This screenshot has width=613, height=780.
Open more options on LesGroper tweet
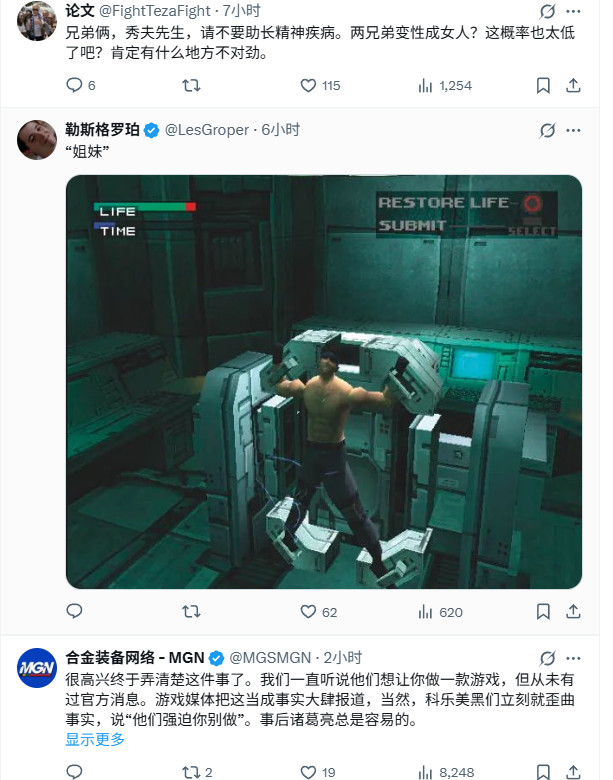point(573,130)
